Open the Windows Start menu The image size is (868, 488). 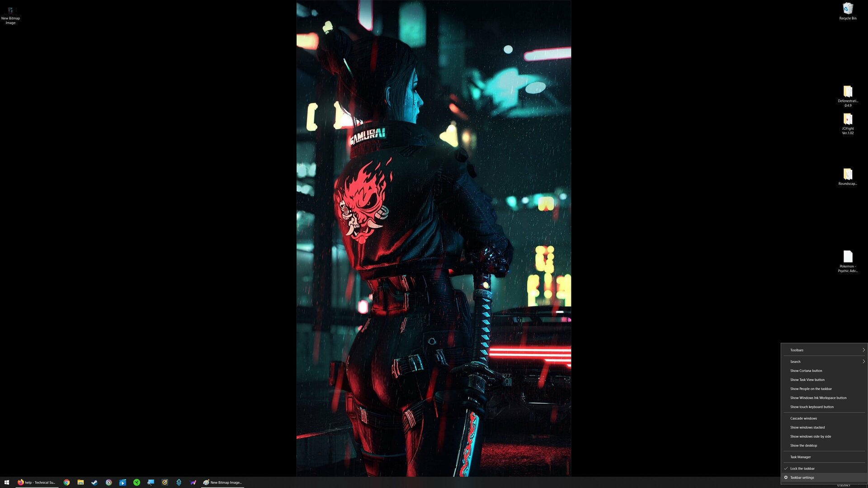(6, 482)
